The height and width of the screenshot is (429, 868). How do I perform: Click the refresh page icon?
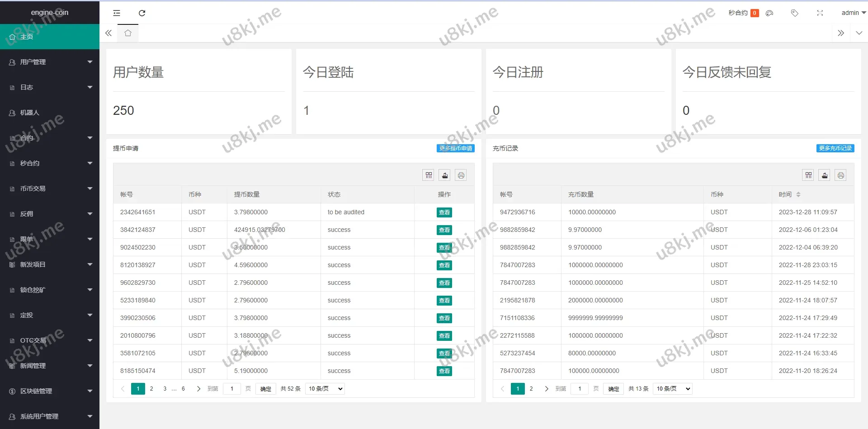click(142, 13)
